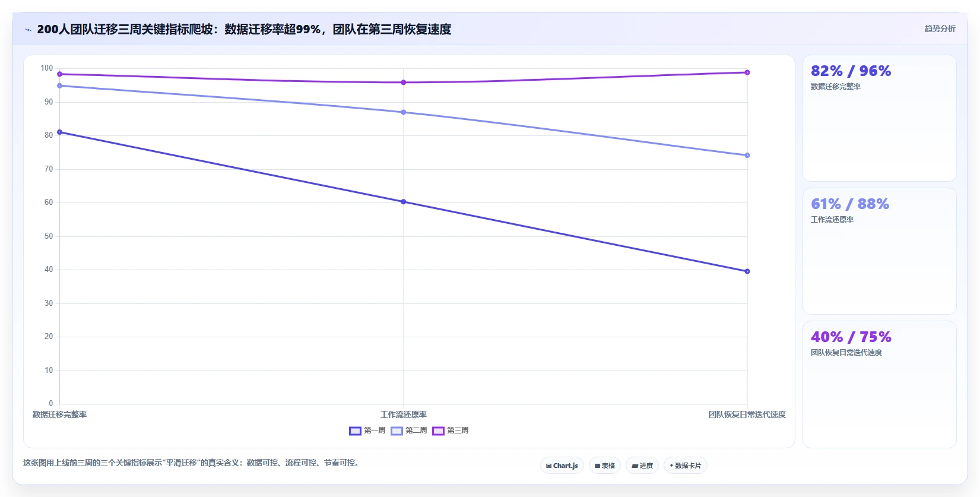Click the chart title starting with 200人团队迁移
This screenshot has height=497, width=980.
[x=244, y=29]
